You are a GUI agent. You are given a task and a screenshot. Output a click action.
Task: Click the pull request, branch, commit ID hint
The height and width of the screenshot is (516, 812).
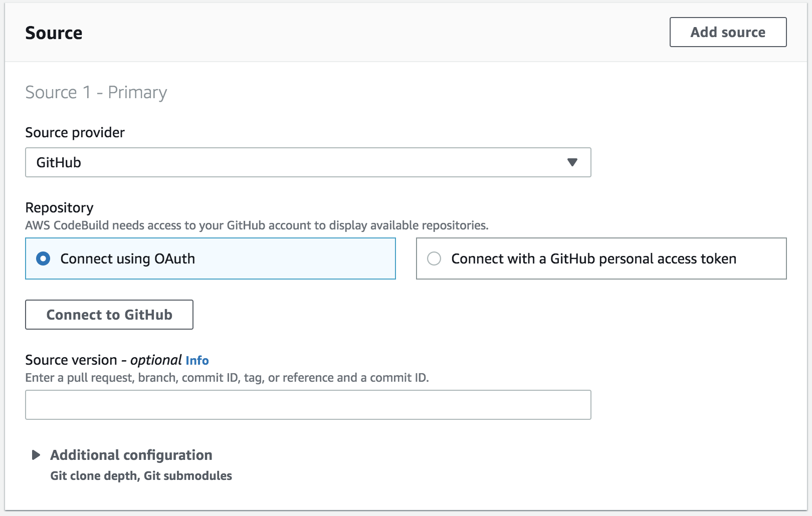[227, 378]
